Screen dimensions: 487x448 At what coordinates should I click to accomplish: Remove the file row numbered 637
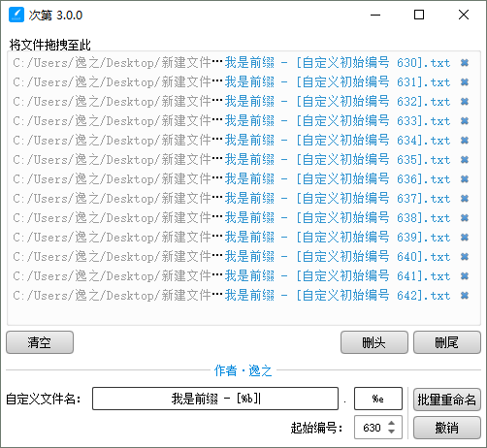tap(465, 199)
